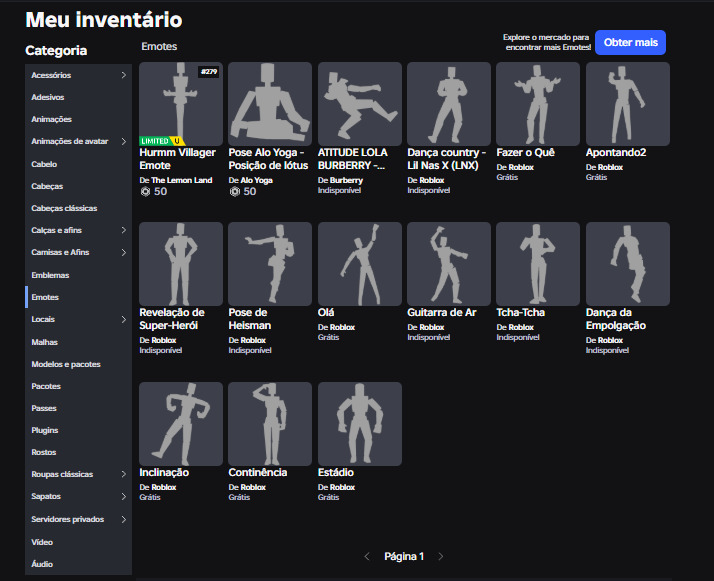
Task: Go to the next page arrow
Action: tap(441, 556)
